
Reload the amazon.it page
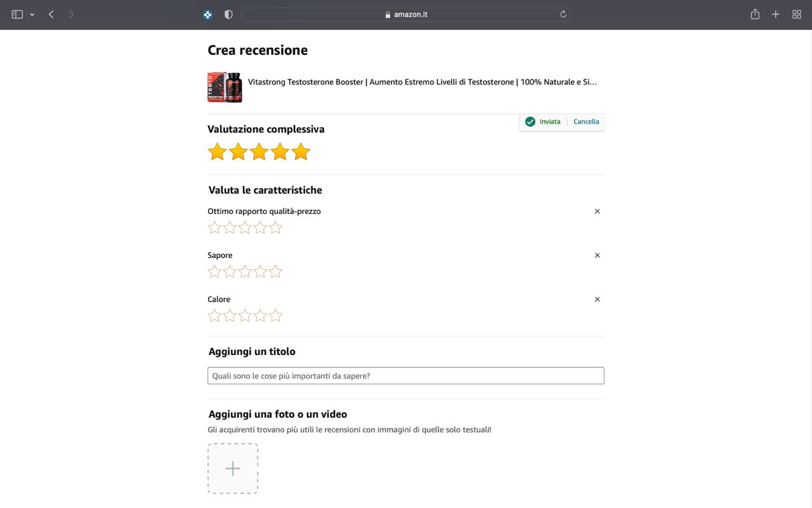(x=563, y=15)
